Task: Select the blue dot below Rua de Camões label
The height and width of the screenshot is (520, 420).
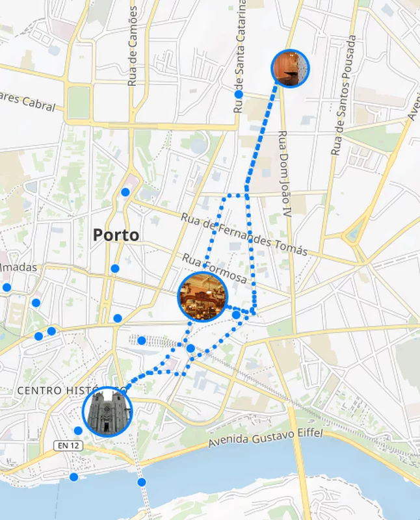Action: point(125,192)
